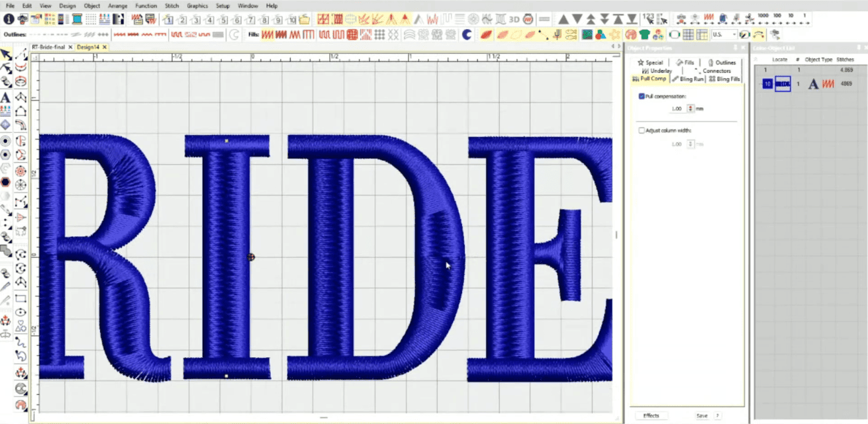Open the Setup menu

coord(222,5)
